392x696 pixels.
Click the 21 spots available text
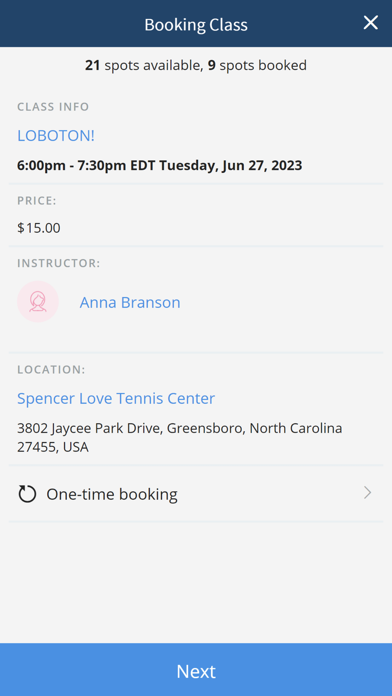pyautogui.click(x=142, y=66)
